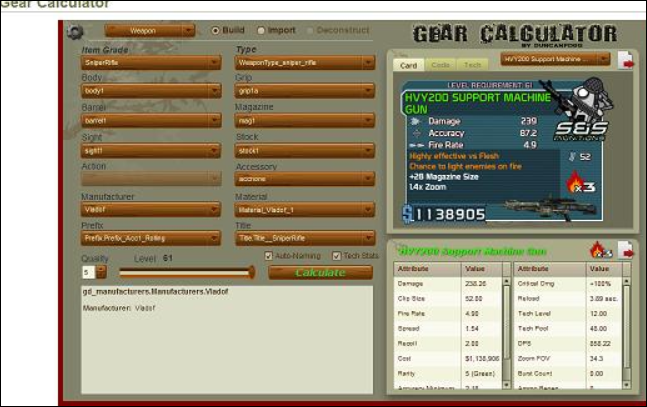
Task: Click the Recoil row in stats table
Action: coord(448,343)
